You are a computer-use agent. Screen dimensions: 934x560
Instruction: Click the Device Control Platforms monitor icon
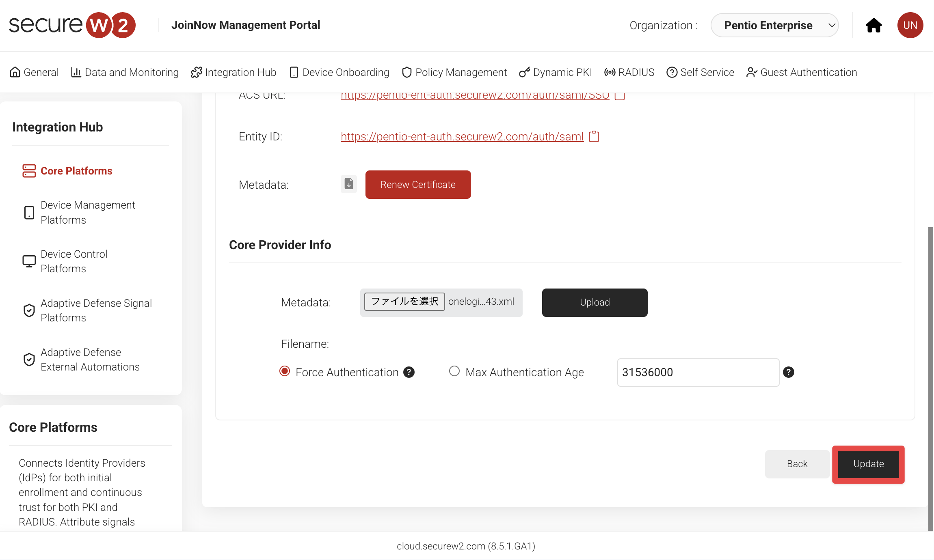[x=29, y=261]
